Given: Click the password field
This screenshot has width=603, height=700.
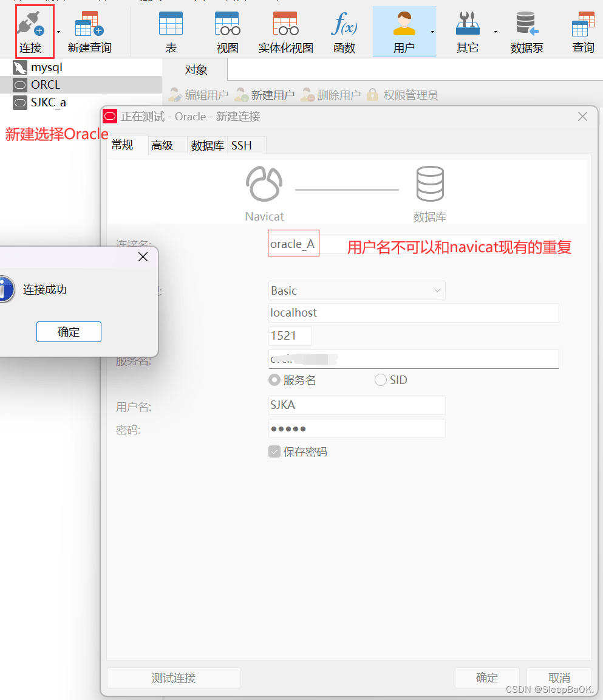Looking at the screenshot, I should click(x=357, y=428).
